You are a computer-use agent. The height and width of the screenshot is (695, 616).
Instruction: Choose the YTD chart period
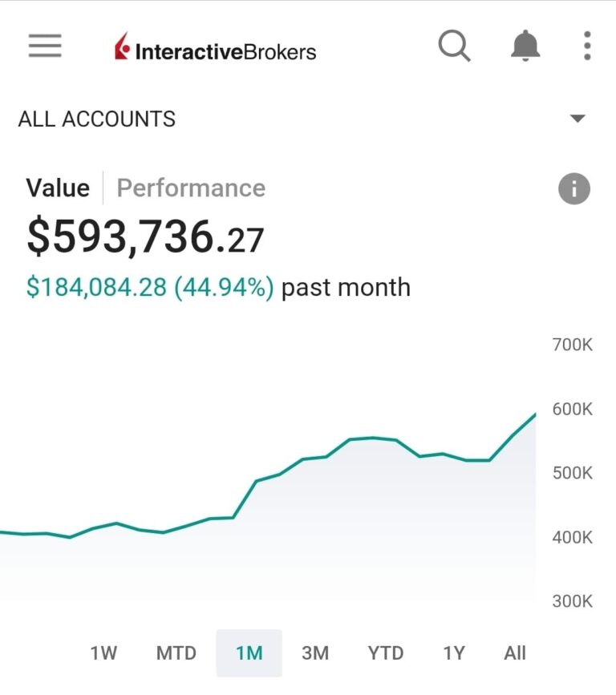[x=385, y=653]
